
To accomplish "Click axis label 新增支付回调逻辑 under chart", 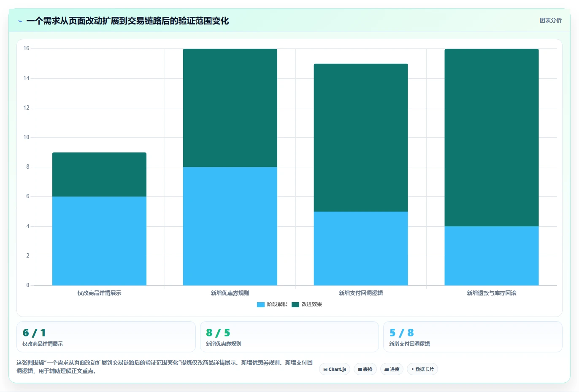I will tap(361, 293).
